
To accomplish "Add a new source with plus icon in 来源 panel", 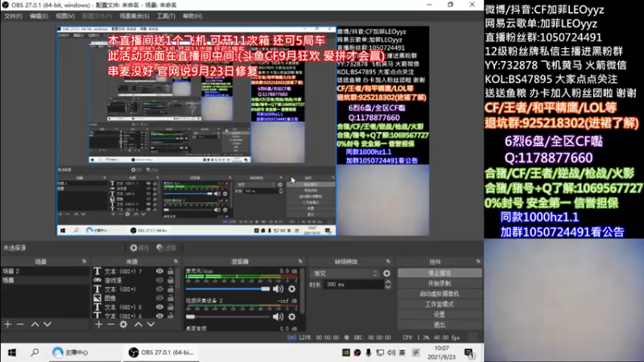I will 98,324.
